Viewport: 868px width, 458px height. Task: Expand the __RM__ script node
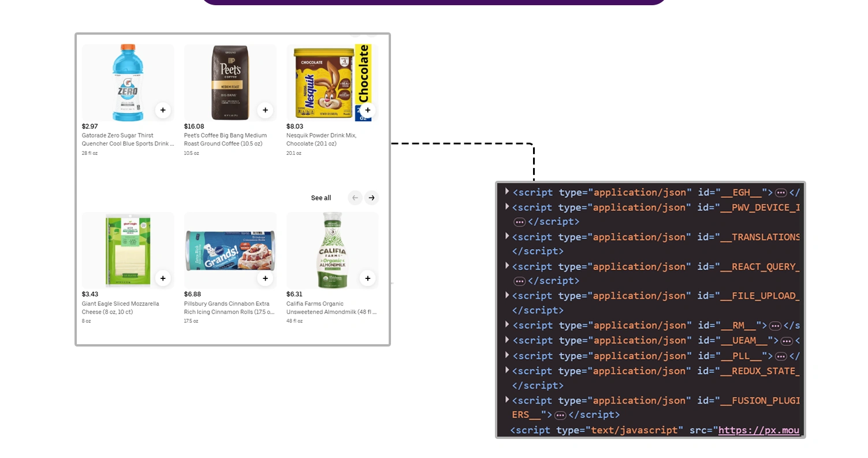pos(506,324)
